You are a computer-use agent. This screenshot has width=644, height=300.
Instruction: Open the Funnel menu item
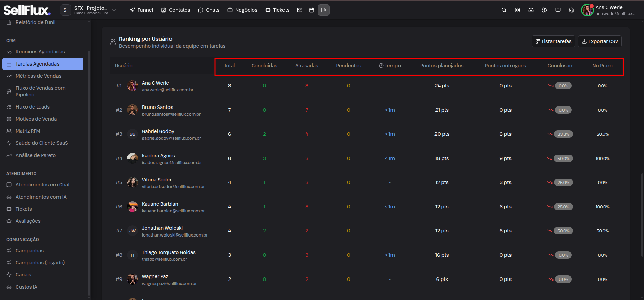pos(141,10)
